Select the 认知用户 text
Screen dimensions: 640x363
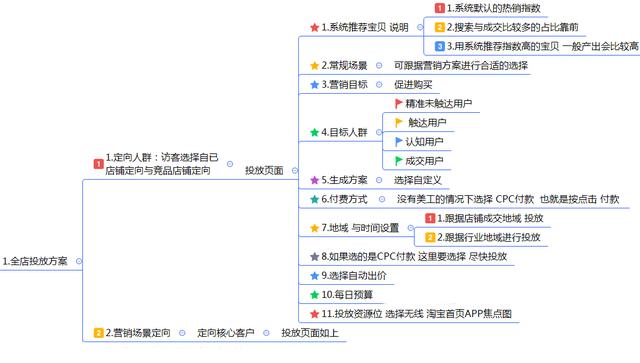(x=424, y=142)
